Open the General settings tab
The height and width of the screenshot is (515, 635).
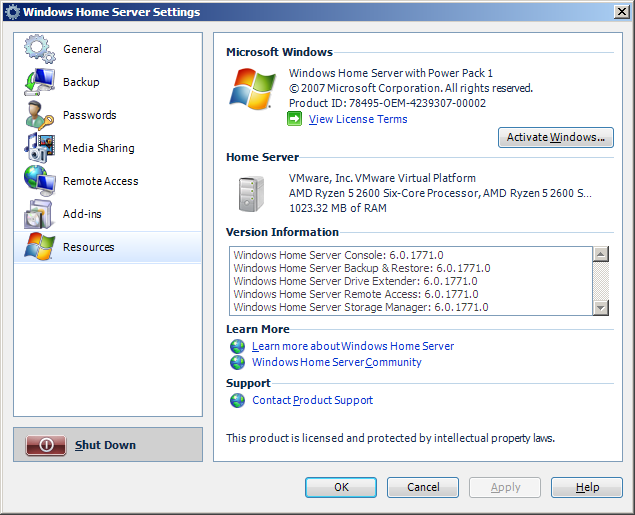[82, 49]
